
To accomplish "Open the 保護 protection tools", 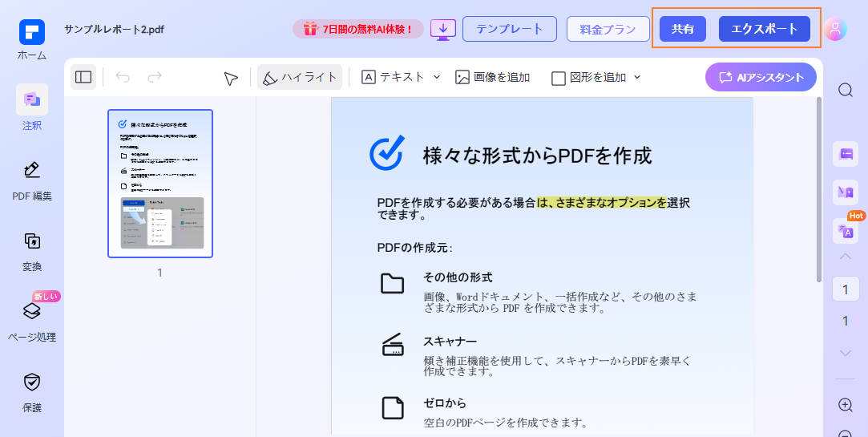I will [31, 392].
